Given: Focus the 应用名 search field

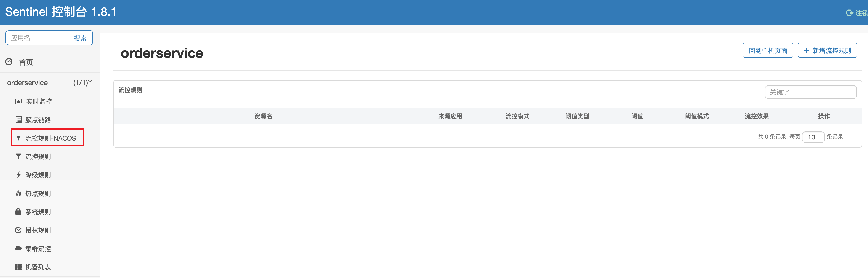Looking at the screenshot, I should tap(37, 38).
